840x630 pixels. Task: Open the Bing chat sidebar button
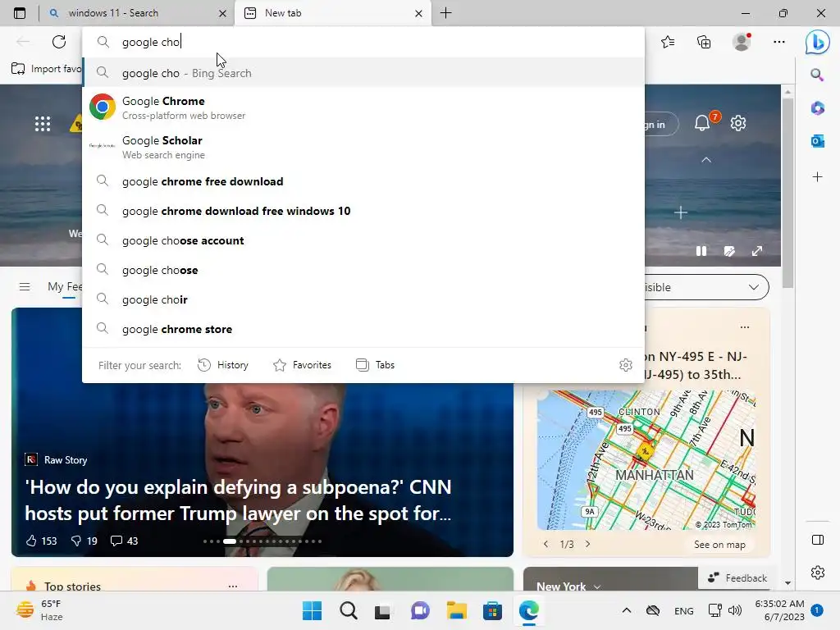(x=817, y=42)
